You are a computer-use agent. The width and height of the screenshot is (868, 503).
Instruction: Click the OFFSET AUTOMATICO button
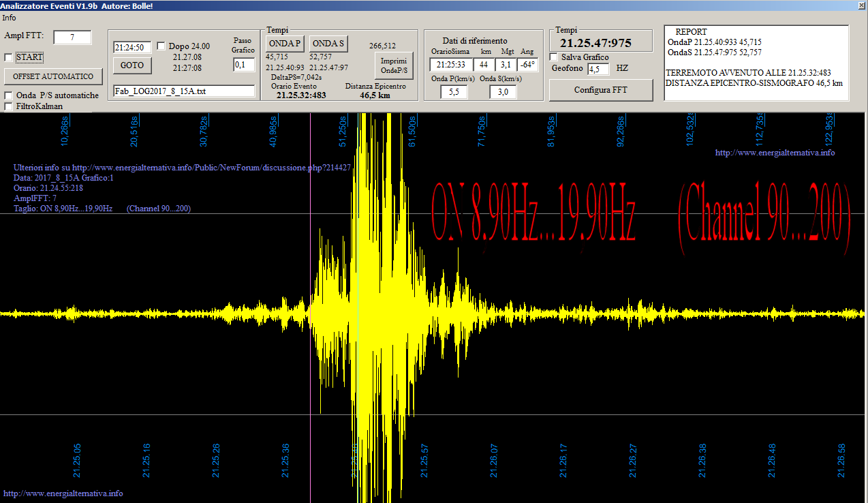53,76
